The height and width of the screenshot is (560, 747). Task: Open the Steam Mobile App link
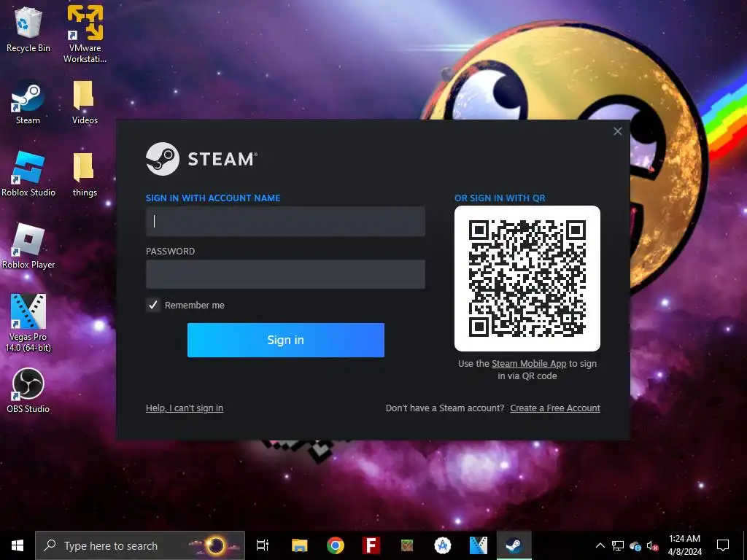click(529, 364)
